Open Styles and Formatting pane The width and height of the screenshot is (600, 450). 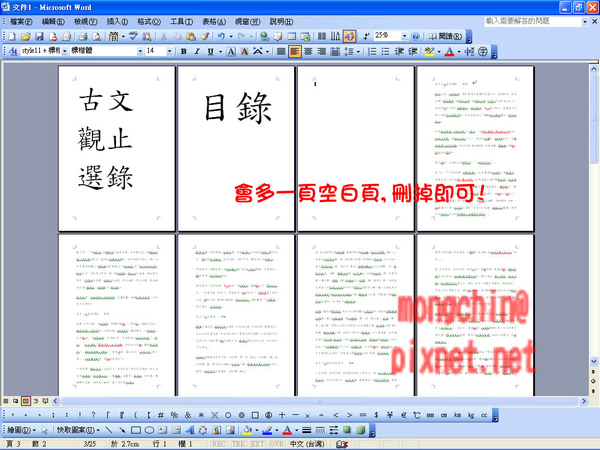(13, 51)
